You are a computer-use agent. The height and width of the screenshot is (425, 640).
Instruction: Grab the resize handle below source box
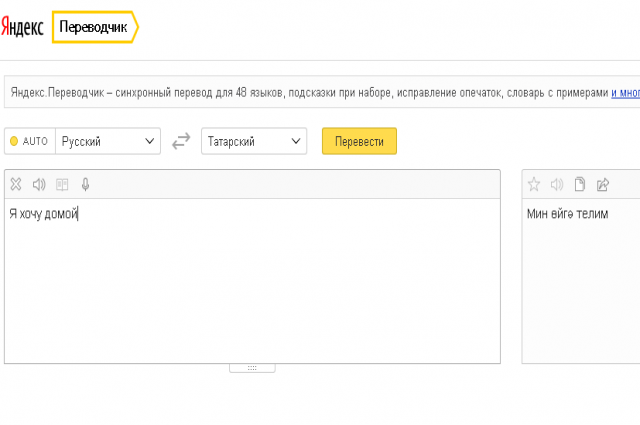(x=252, y=368)
